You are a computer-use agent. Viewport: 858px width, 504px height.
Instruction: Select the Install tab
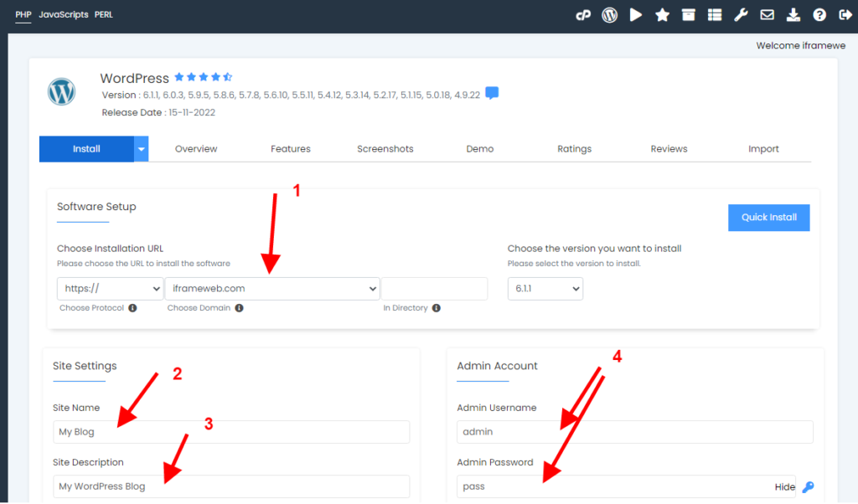click(86, 149)
